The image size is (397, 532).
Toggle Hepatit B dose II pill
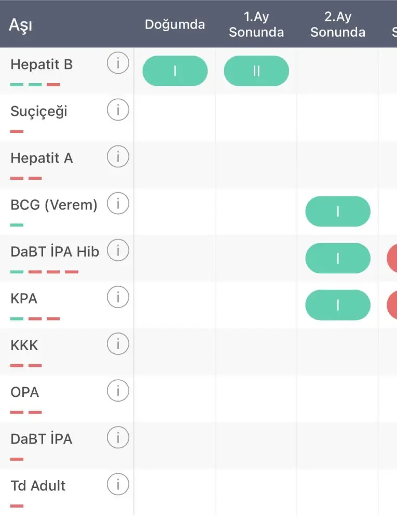click(256, 71)
